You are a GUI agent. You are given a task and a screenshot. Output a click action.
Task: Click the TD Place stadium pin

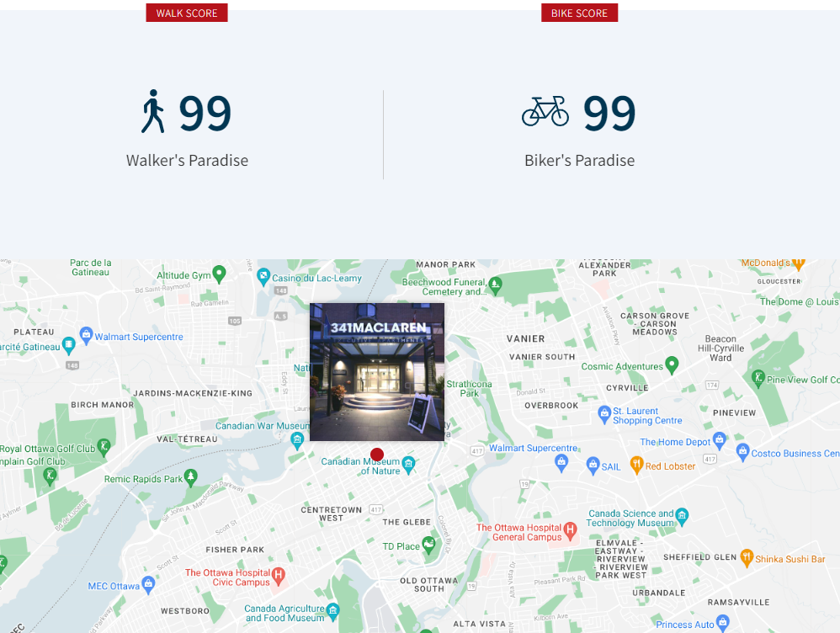coord(428,545)
